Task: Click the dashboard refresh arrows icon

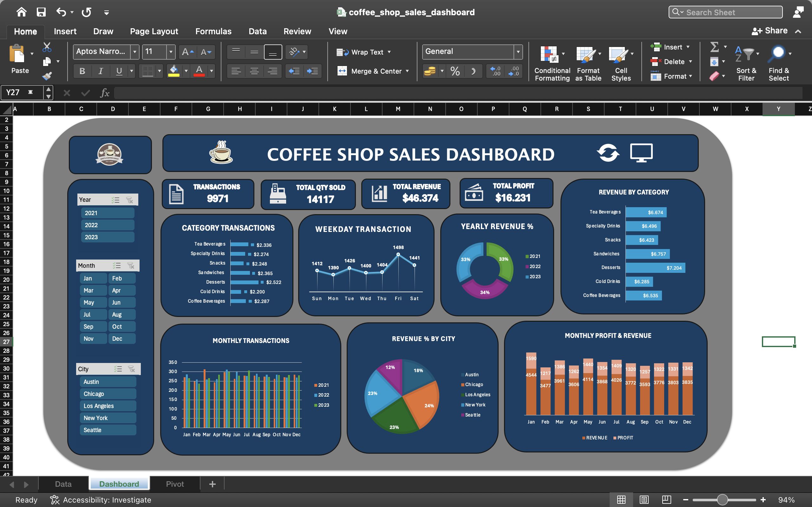Action: coord(608,153)
